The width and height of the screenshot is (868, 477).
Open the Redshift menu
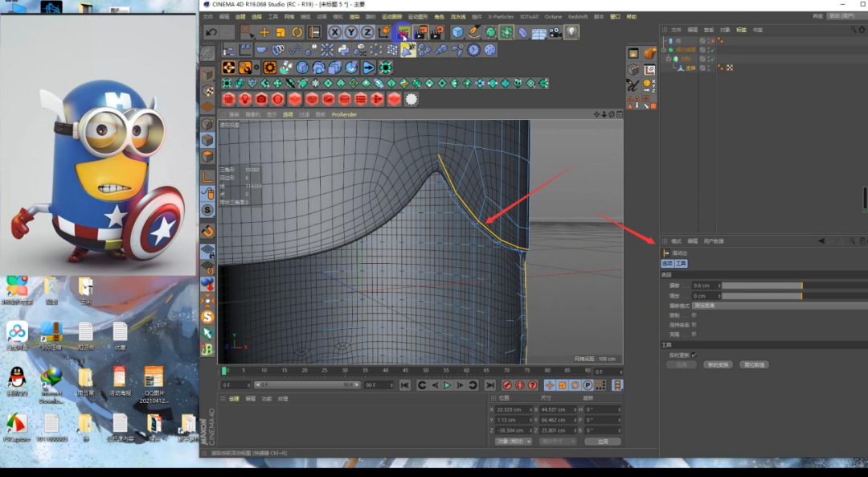click(x=578, y=17)
